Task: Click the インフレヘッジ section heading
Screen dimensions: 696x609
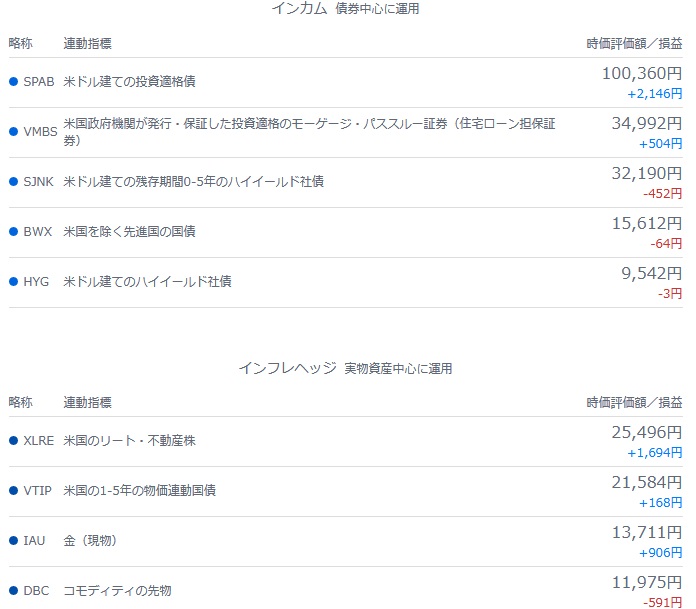Action: (287, 368)
